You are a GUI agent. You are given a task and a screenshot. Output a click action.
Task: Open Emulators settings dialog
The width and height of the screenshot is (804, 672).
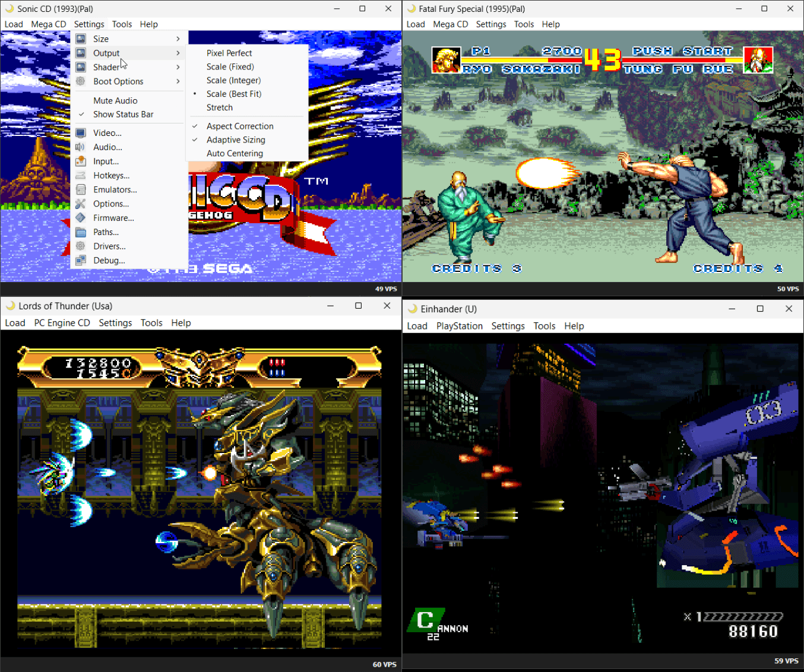pos(128,190)
